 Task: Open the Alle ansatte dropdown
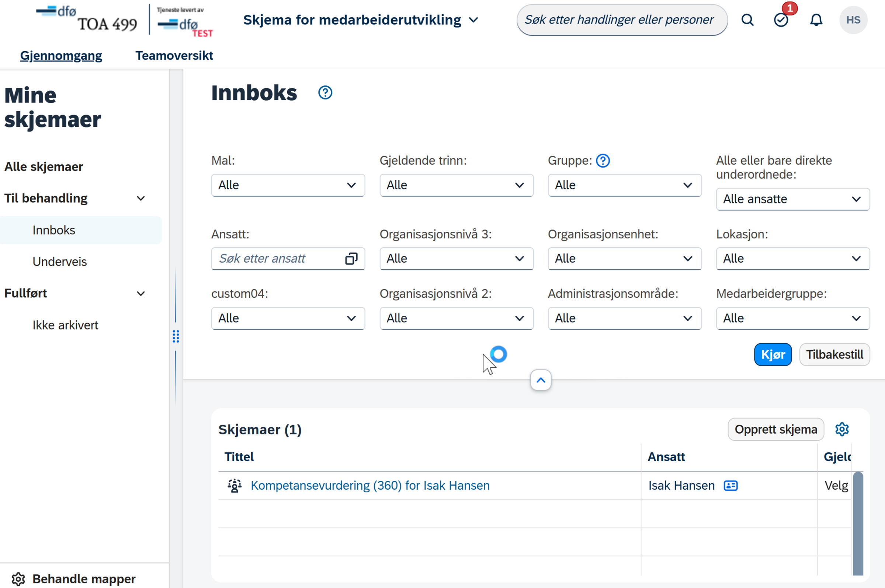[793, 199]
